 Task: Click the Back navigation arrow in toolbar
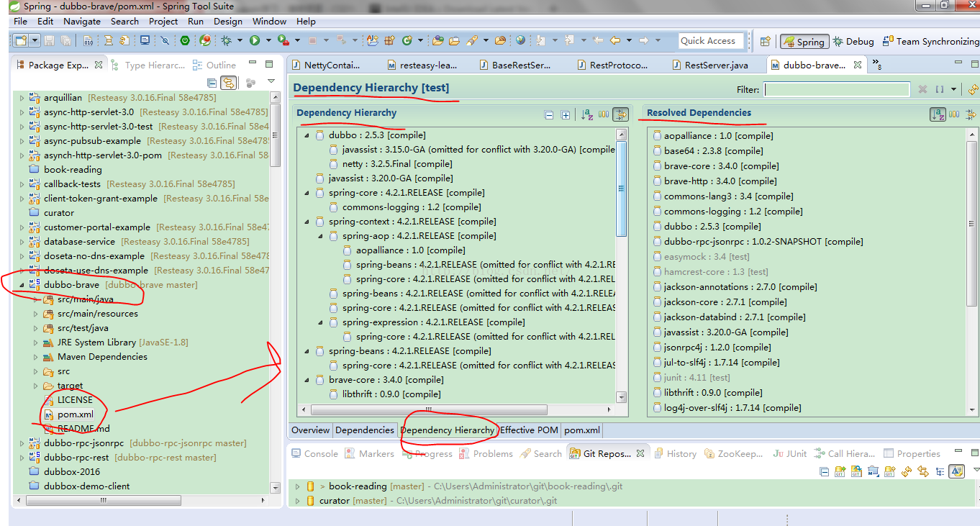point(615,41)
